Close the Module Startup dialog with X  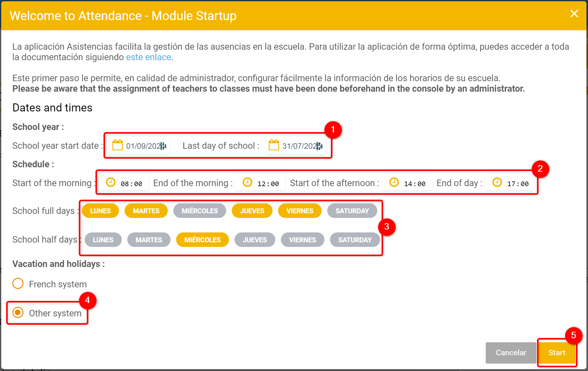click(574, 14)
